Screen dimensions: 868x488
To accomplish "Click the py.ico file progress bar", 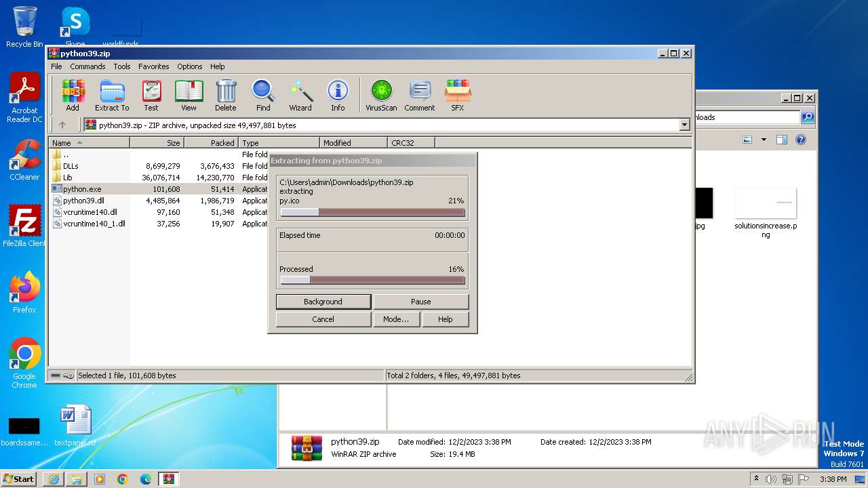I will (x=372, y=212).
